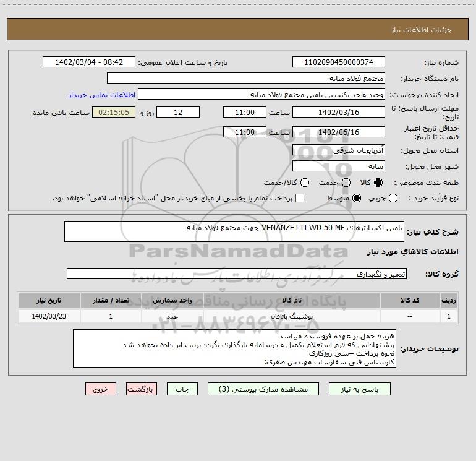Click the response deadline hour field 11:00
Screen dimensions: 476x461
coord(245,112)
